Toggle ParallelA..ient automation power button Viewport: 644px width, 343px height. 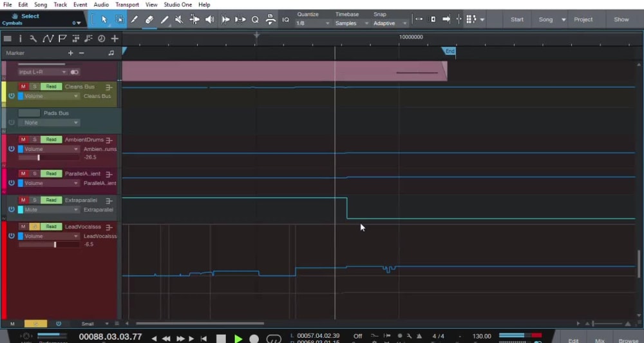[x=12, y=183]
